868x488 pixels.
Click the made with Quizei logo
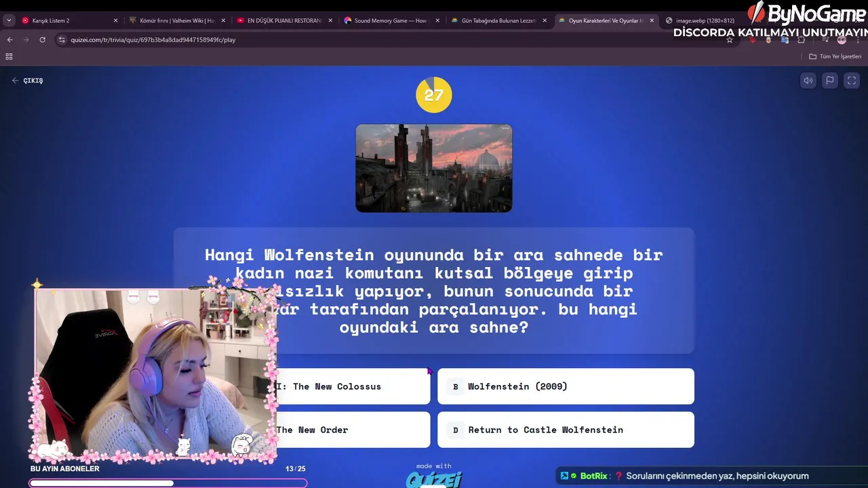coord(434,476)
